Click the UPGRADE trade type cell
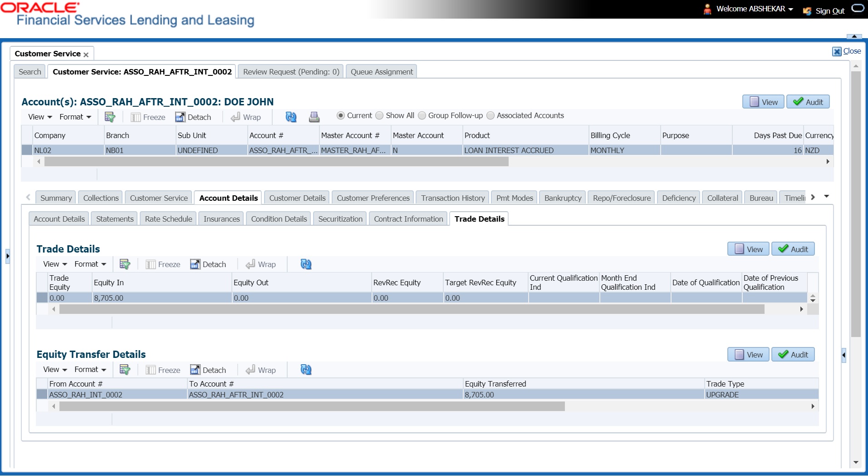The image size is (868, 476). coord(761,395)
